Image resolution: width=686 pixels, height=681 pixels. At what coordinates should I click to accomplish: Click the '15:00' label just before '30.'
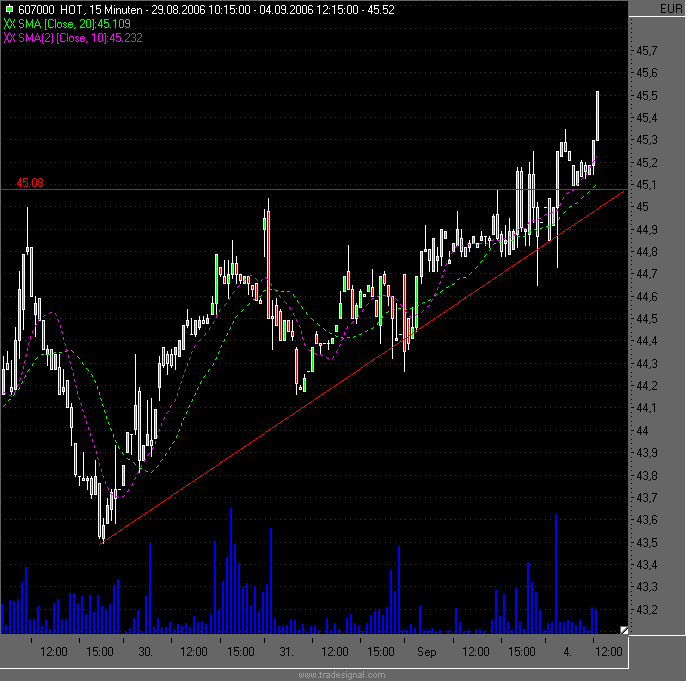(x=100, y=652)
